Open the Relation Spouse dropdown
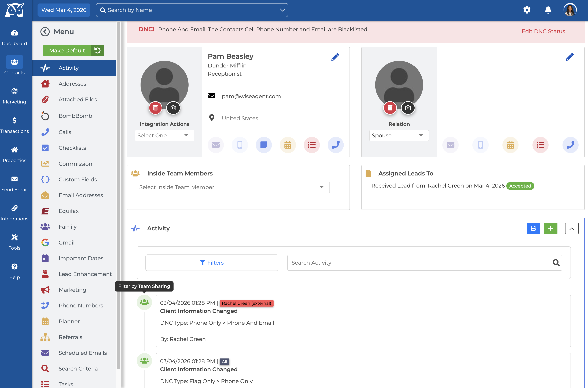 (x=399, y=136)
